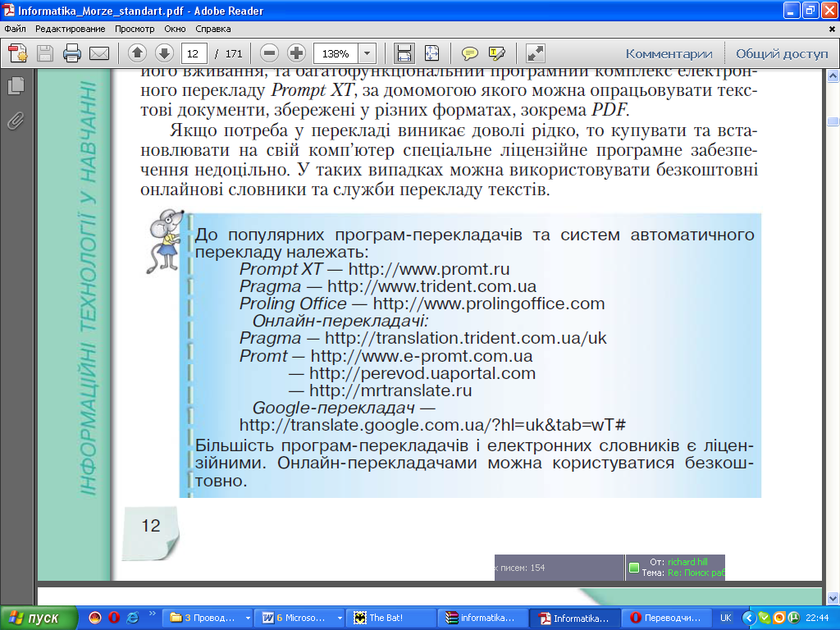Switch to informatika WinRAR taskbar button
This screenshot has height=630, width=840.
[482, 618]
